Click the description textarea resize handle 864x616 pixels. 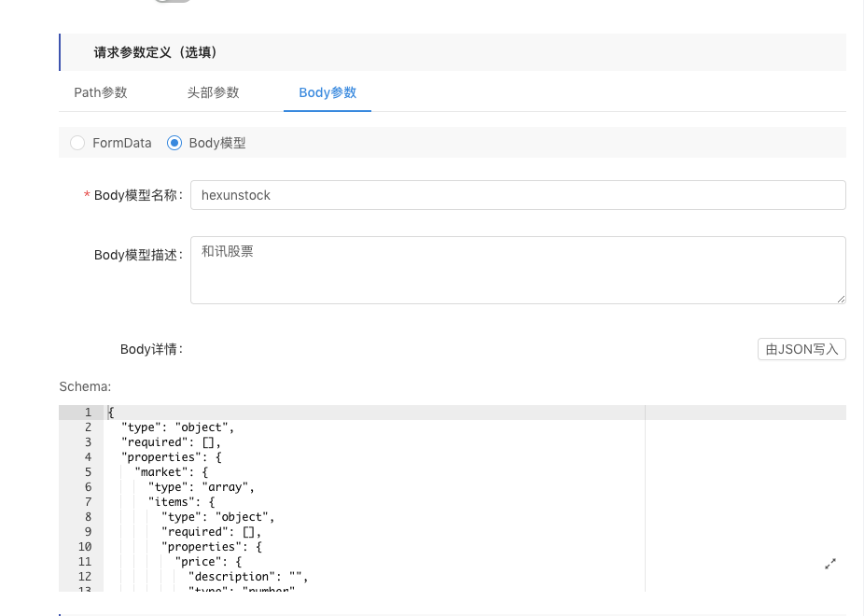841,299
